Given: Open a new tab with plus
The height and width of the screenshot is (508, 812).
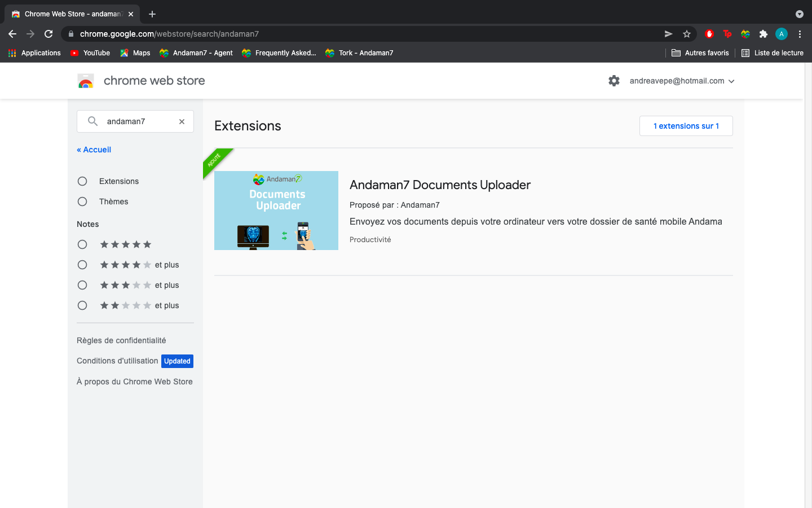Looking at the screenshot, I should coord(152,14).
